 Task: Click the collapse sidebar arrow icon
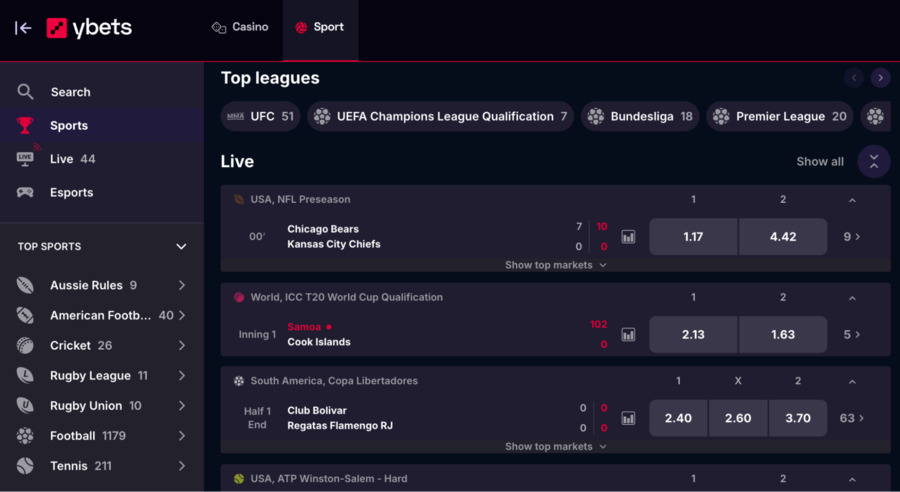23,28
